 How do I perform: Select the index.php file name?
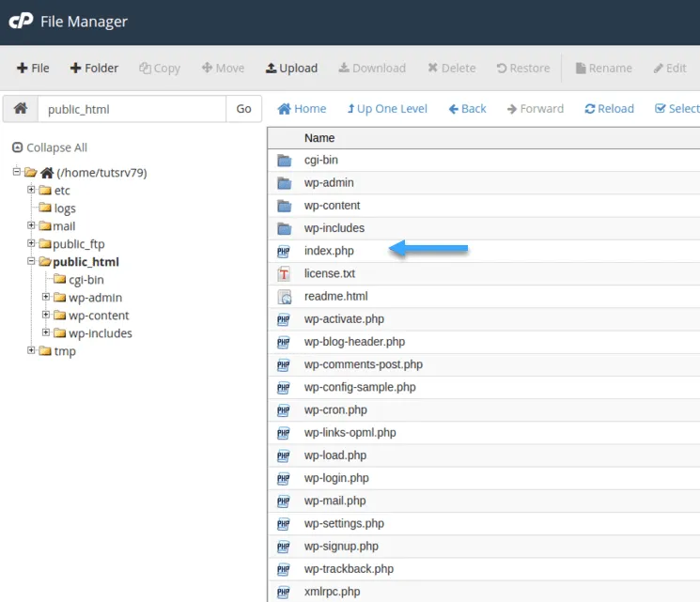(329, 251)
